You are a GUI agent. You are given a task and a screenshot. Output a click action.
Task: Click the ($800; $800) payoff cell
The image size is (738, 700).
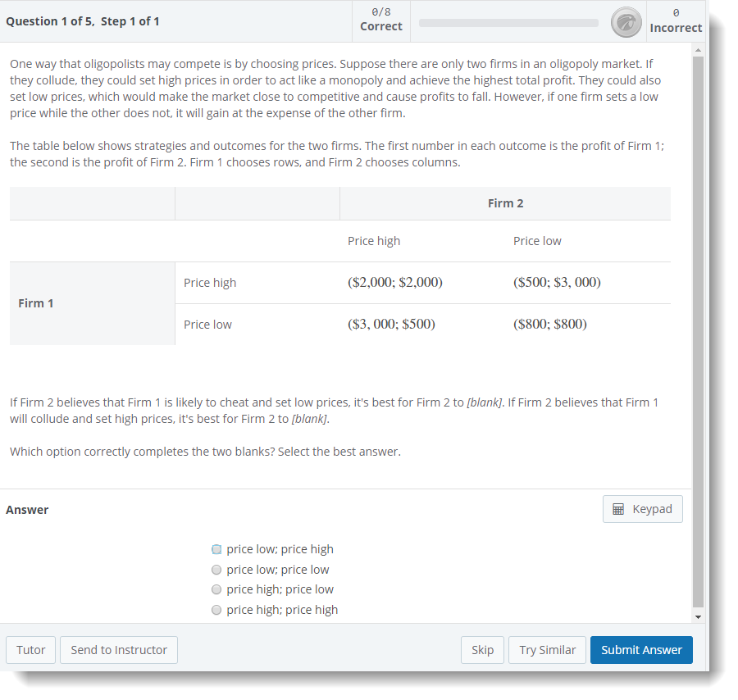[549, 324]
